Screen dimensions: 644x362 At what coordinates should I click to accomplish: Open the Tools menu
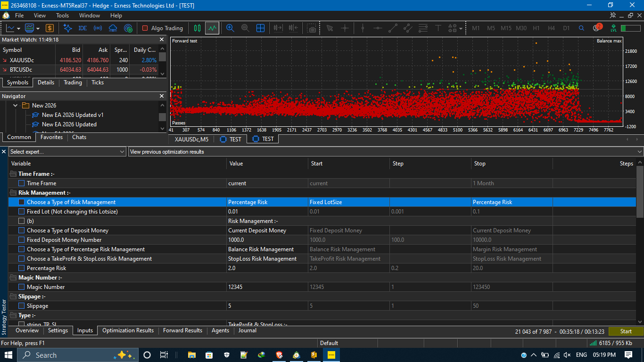63,16
